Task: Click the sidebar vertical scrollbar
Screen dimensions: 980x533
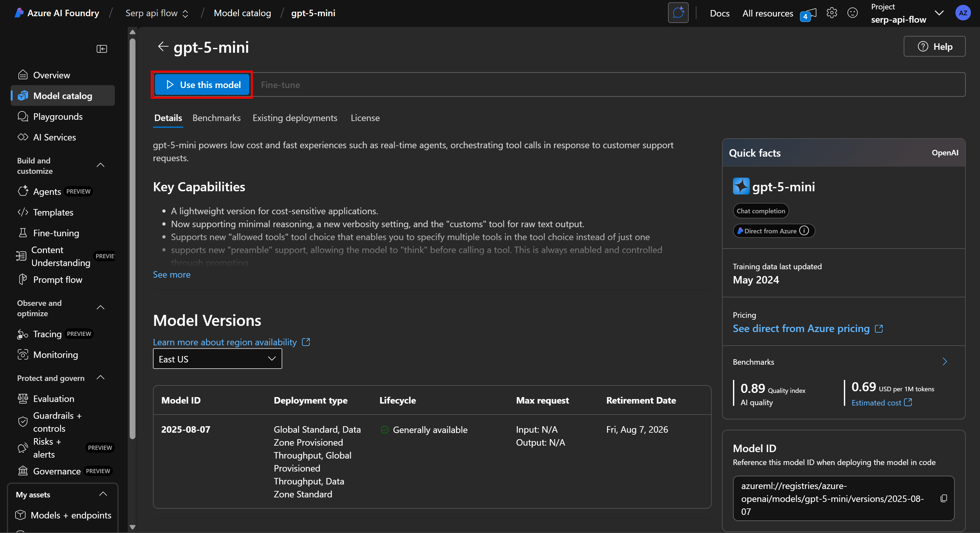Action: point(132,236)
